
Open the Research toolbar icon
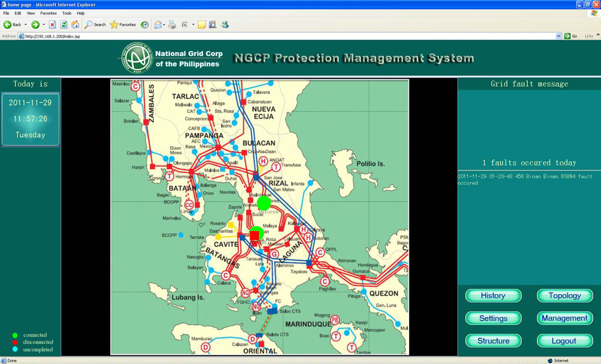213,25
